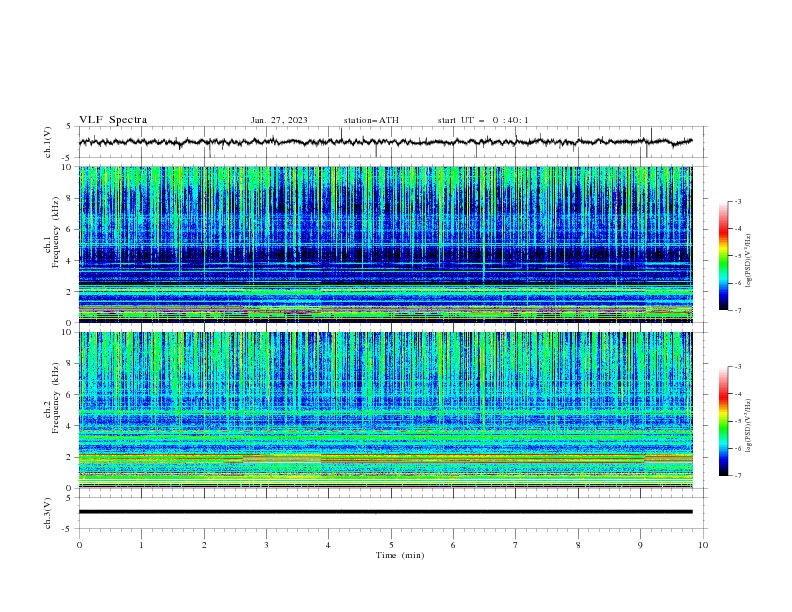Click the ch.1 spectrogram color bar
The height and width of the screenshot is (612, 792).
(723, 256)
